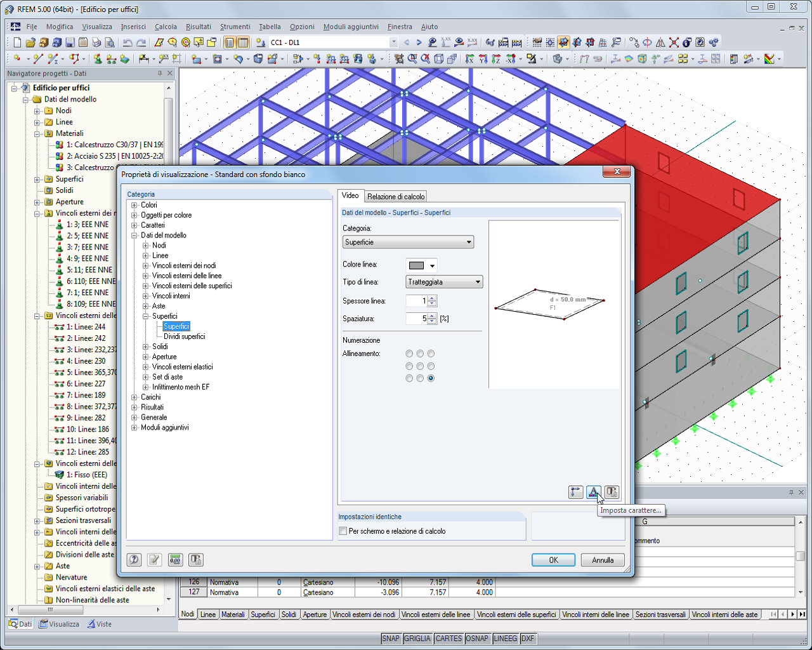Viewport: 812px width, 650px height.
Task: Confirm the dialog with OK
Action: [x=553, y=560]
